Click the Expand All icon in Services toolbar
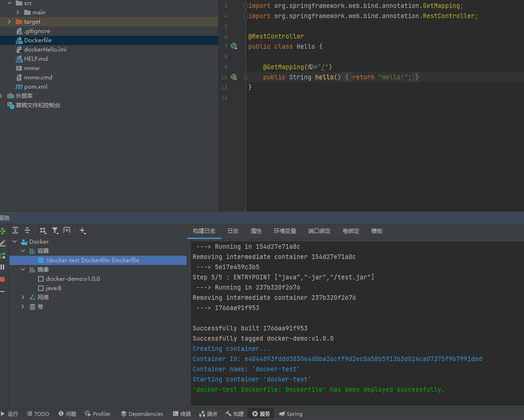524x420 pixels. click(15, 230)
